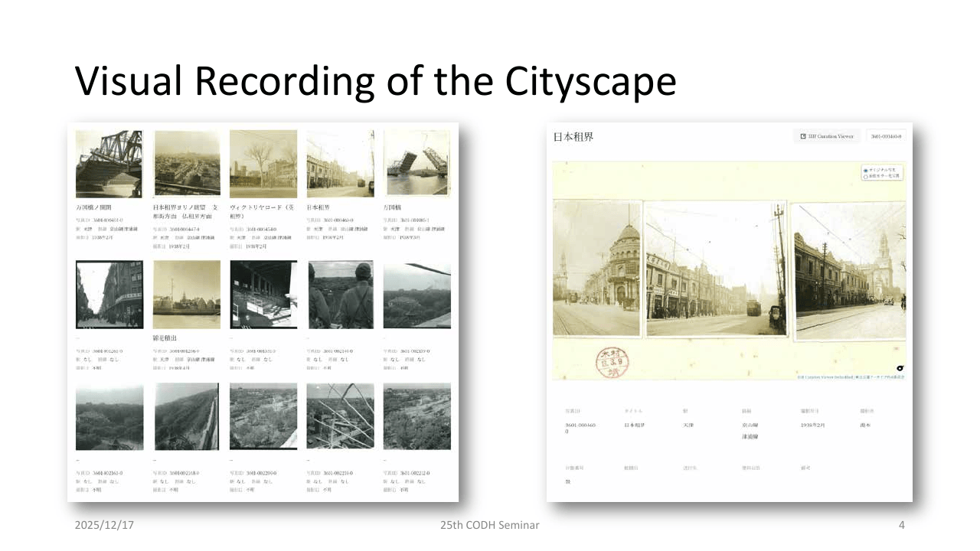The width and height of the screenshot is (980, 551).
Task: Open the photo thumbnail with ID 3601-001261-0
Action: [109, 295]
